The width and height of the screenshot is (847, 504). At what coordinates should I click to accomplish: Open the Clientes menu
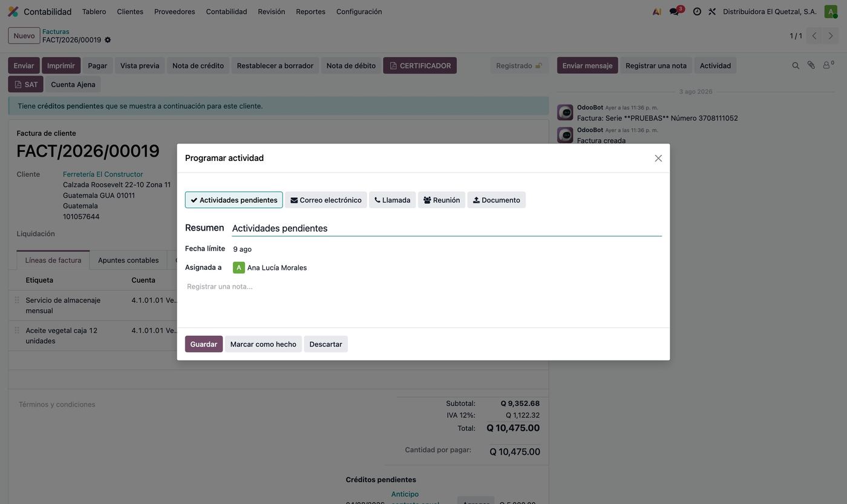(x=130, y=11)
